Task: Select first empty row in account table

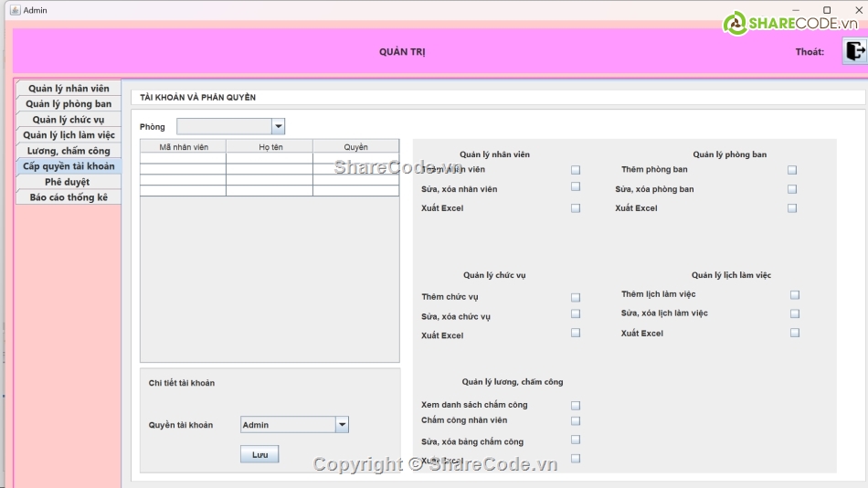Action: click(x=270, y=158)
